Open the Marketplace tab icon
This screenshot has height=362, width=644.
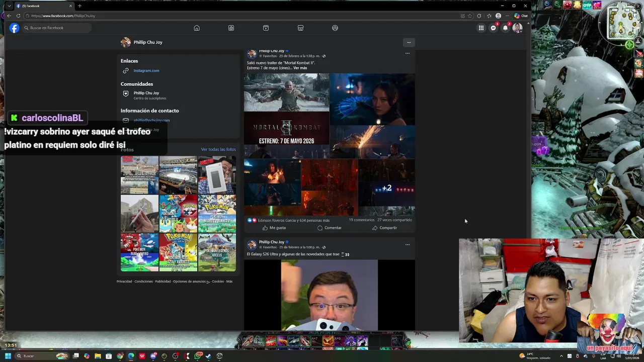click(x=300, y=28)
